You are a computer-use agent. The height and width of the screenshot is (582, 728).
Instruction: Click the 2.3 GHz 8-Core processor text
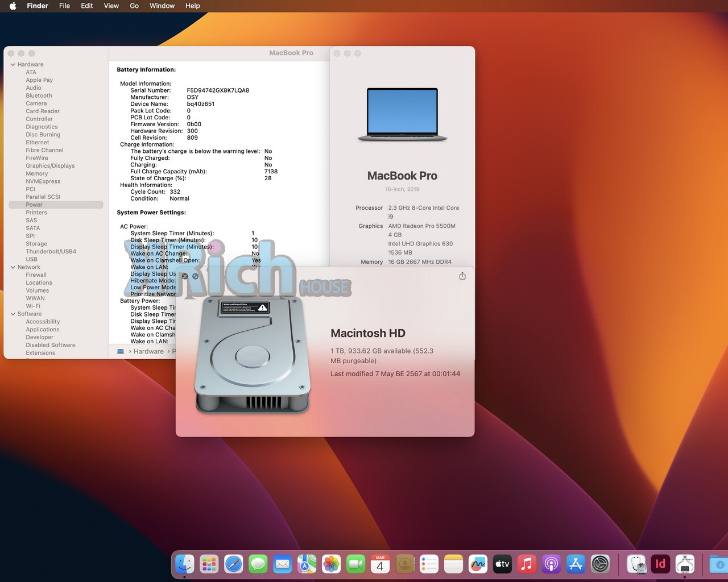(x=424, y=212)
